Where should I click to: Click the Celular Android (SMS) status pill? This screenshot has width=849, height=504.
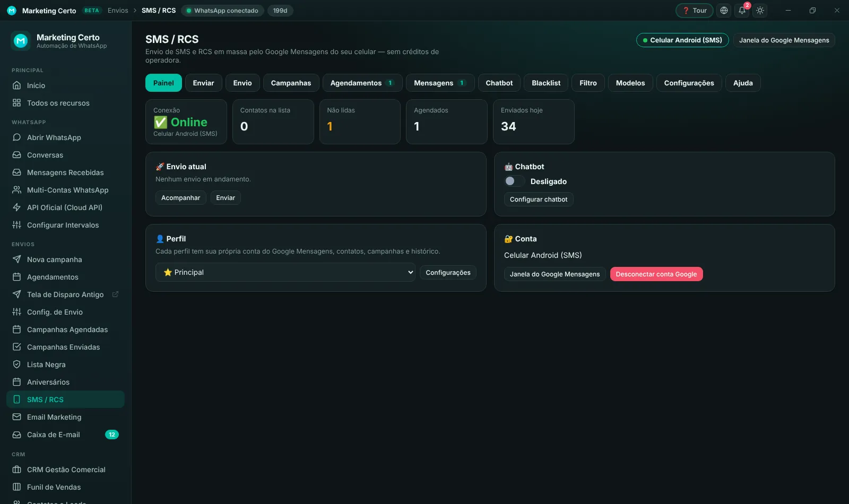(x=682, y=40)
